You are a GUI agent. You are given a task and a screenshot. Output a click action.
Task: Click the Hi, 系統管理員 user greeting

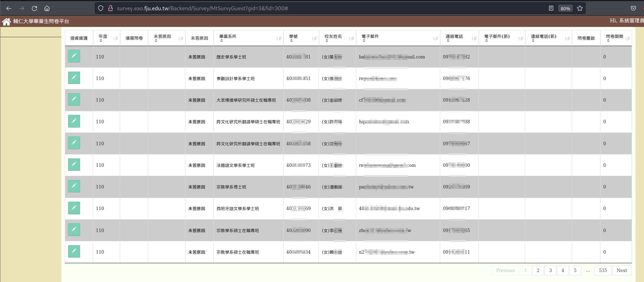click(627, 21)
